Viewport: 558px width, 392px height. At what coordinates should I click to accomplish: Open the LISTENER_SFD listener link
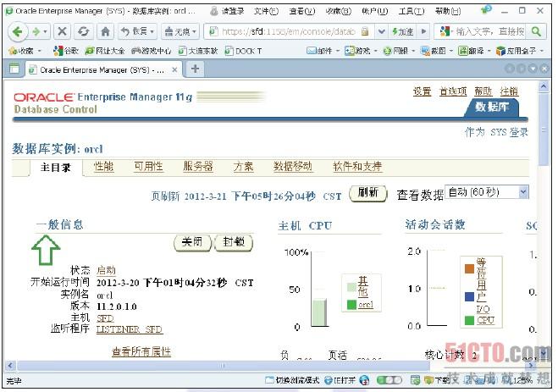tap(130, 329)
